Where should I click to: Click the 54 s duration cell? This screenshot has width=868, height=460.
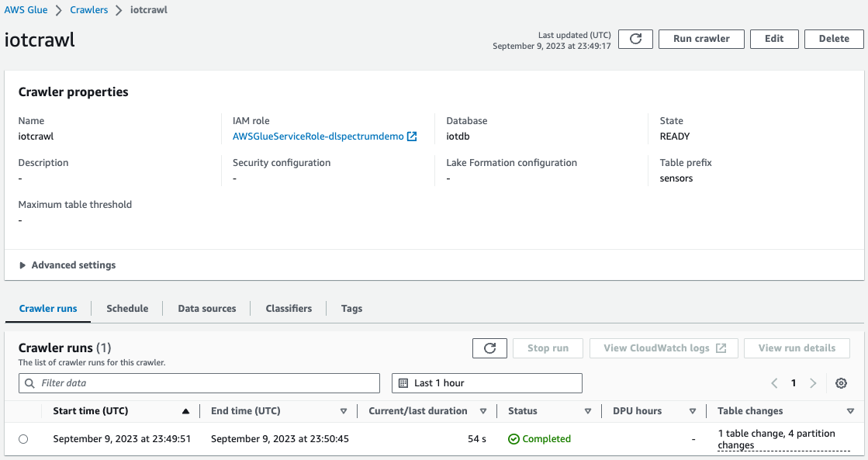pos(476,439)
